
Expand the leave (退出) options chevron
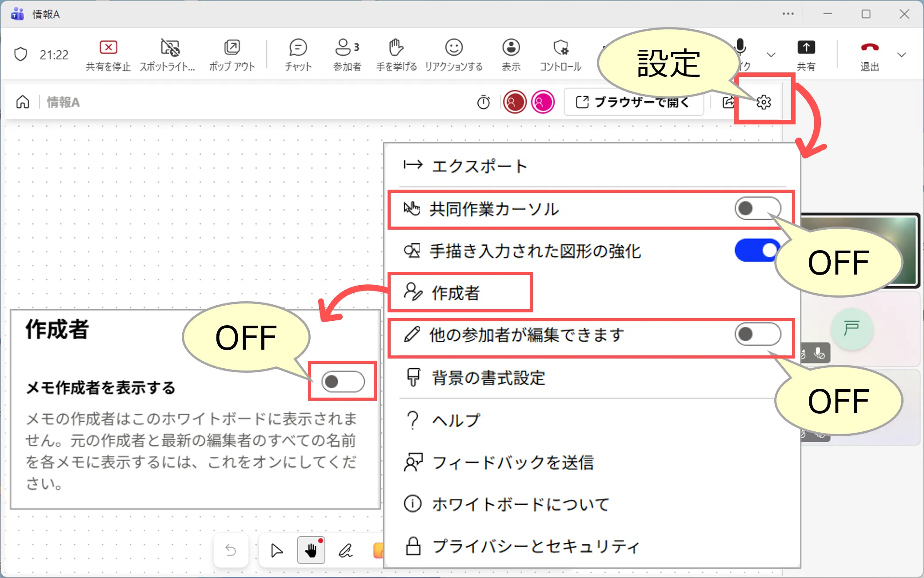click(901, 55)
